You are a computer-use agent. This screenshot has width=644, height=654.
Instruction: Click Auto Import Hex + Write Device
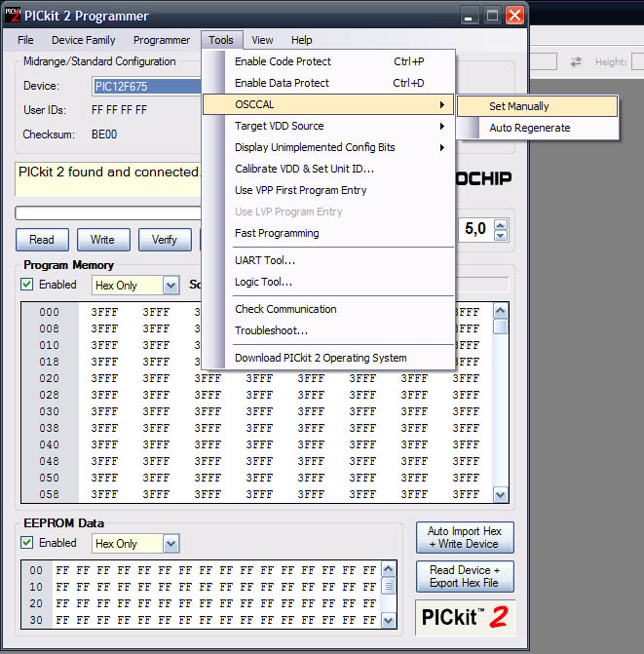coord(465,538)
